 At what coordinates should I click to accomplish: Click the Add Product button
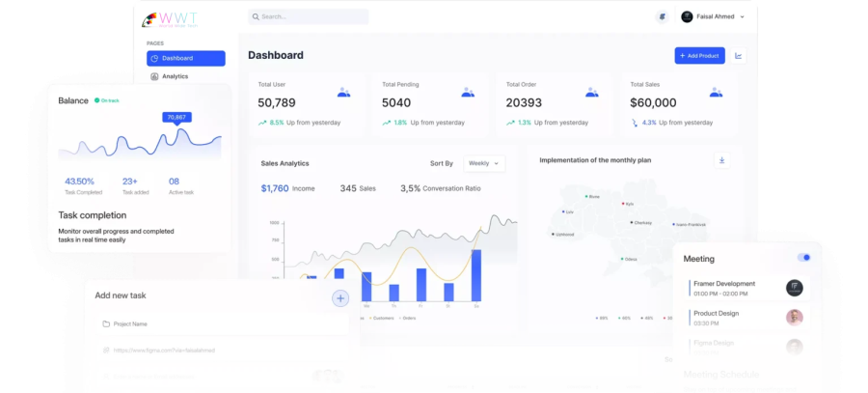(700, 55)
